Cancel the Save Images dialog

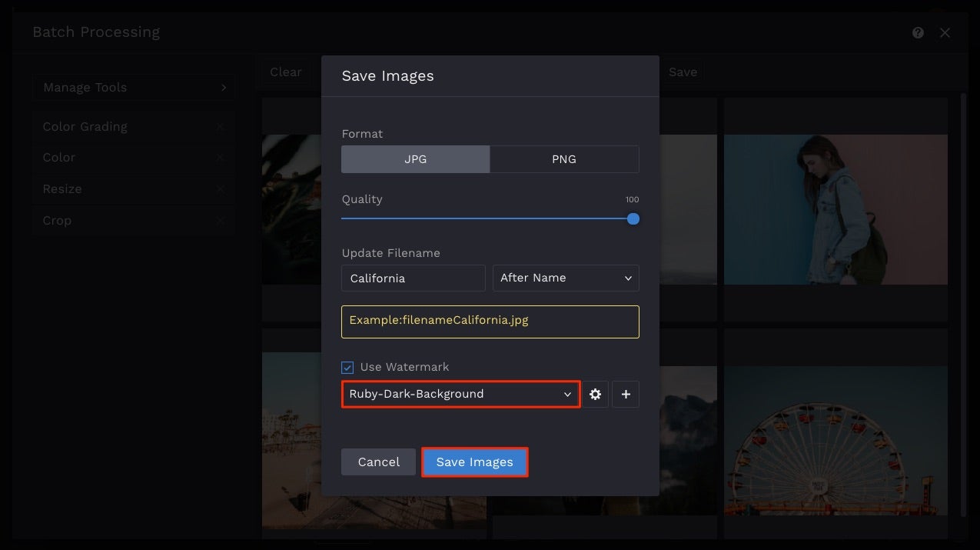[378, 462]
